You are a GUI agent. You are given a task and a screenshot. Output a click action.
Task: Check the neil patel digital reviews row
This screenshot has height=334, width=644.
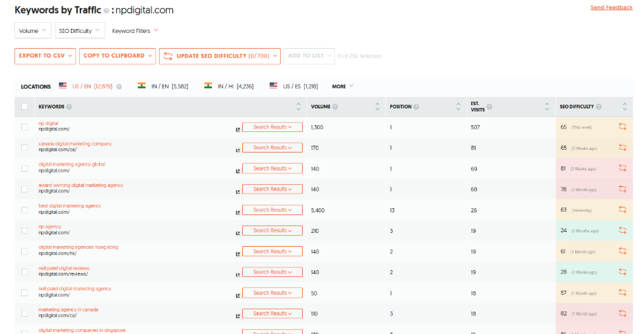[25, 272]
